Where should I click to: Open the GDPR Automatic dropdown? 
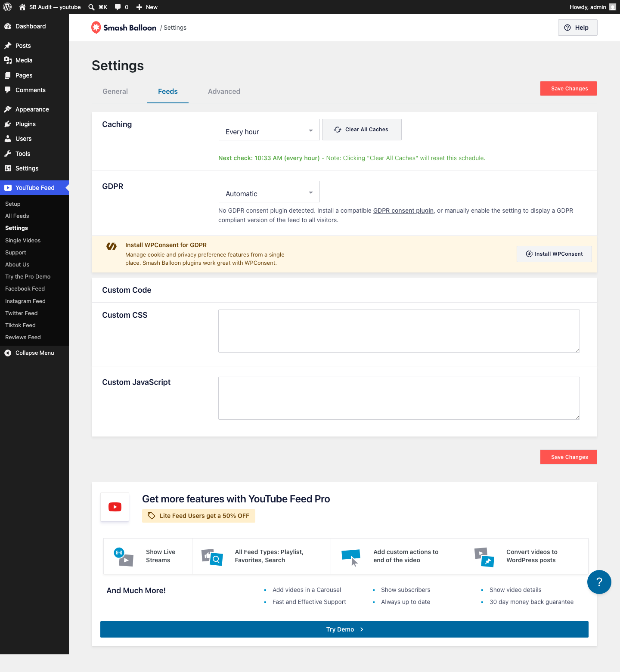coord(269,192)
